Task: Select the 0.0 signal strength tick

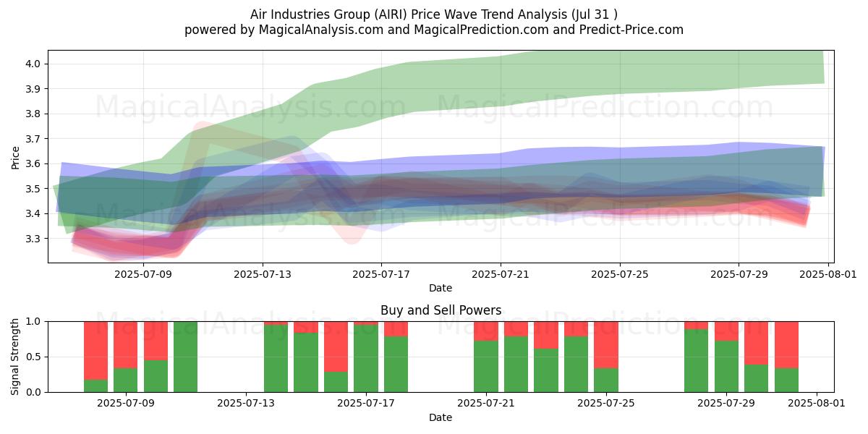Action: (x=34, y=392)
